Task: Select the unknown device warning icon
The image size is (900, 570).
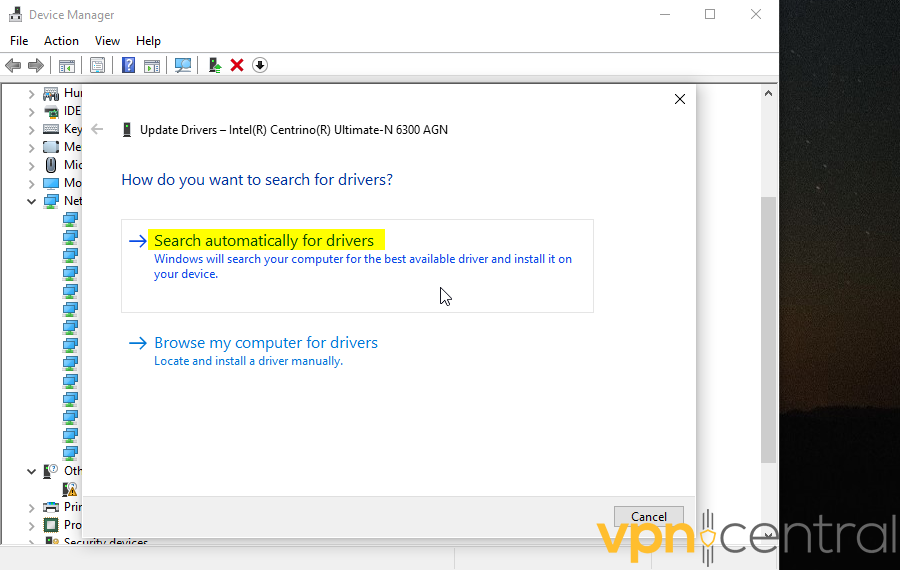Action: 70,489
